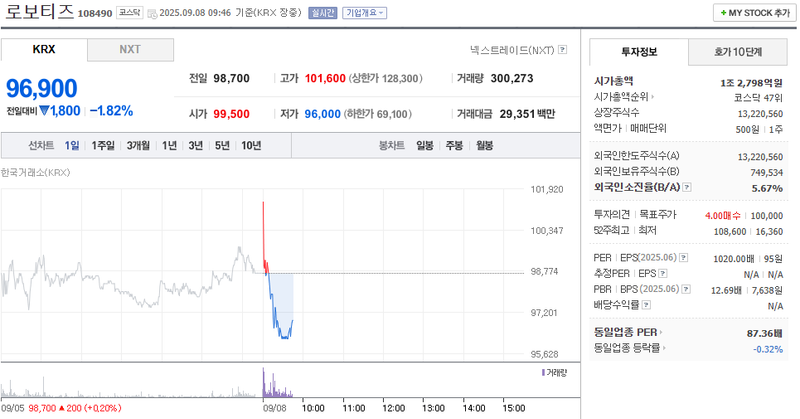Open the Nextrade (NXT) help question icon

[x=562, y=50]
